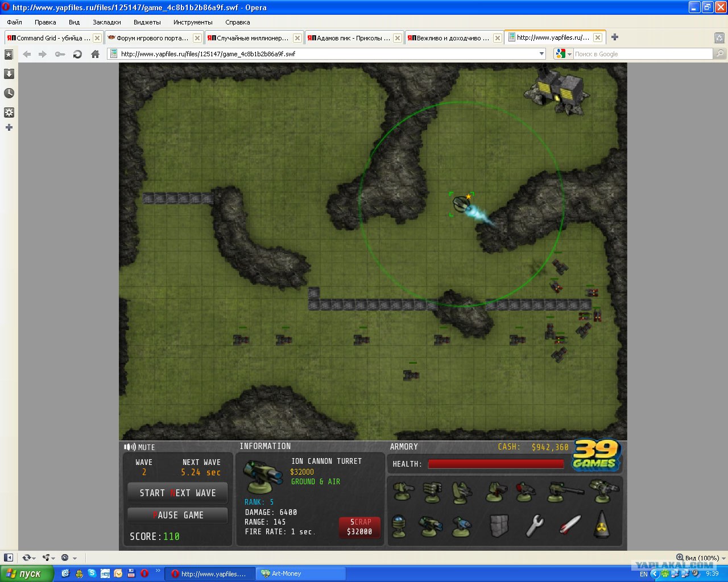
Task: Click the search magnifier button
Action: point(719,54)
